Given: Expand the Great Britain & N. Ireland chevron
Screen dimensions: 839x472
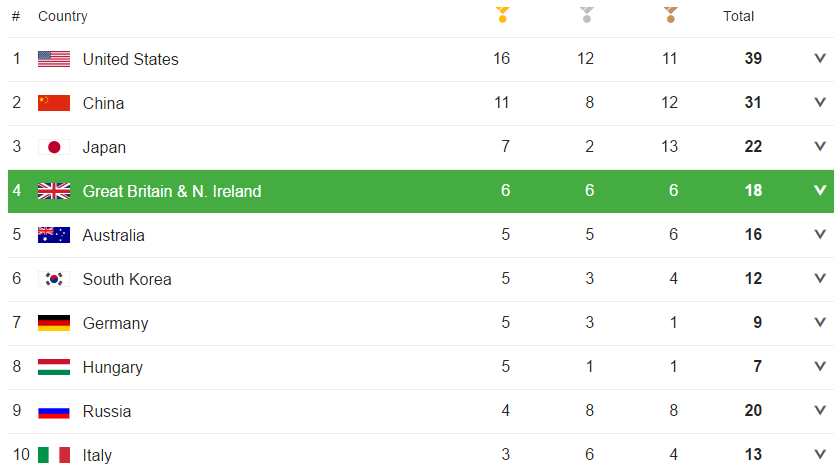Looking at the screenshot, I should [x=820, y=191].
